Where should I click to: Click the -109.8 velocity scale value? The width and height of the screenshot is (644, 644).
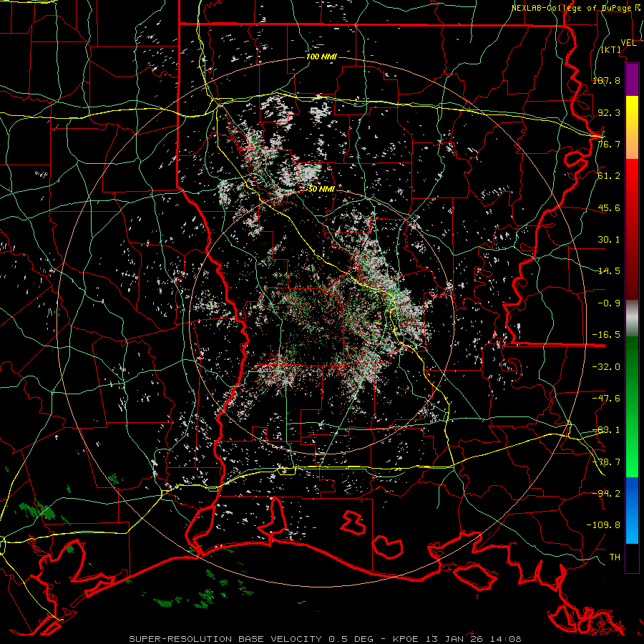coord(603,525)
